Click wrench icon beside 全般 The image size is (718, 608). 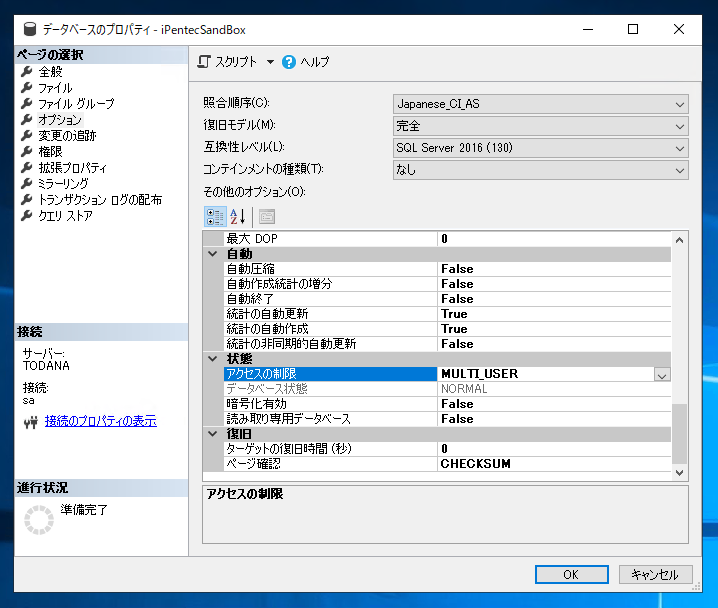pyautogui.click(x=27, y=71)
